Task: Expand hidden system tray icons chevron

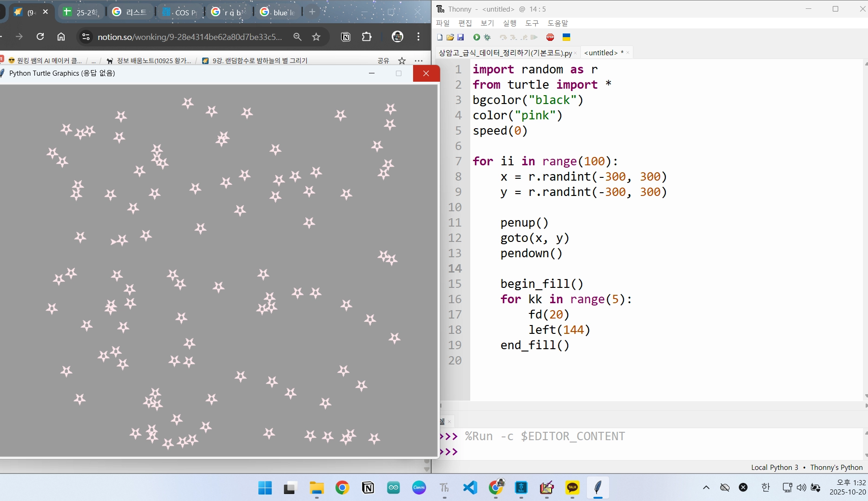Action: (x=706, y=487)
